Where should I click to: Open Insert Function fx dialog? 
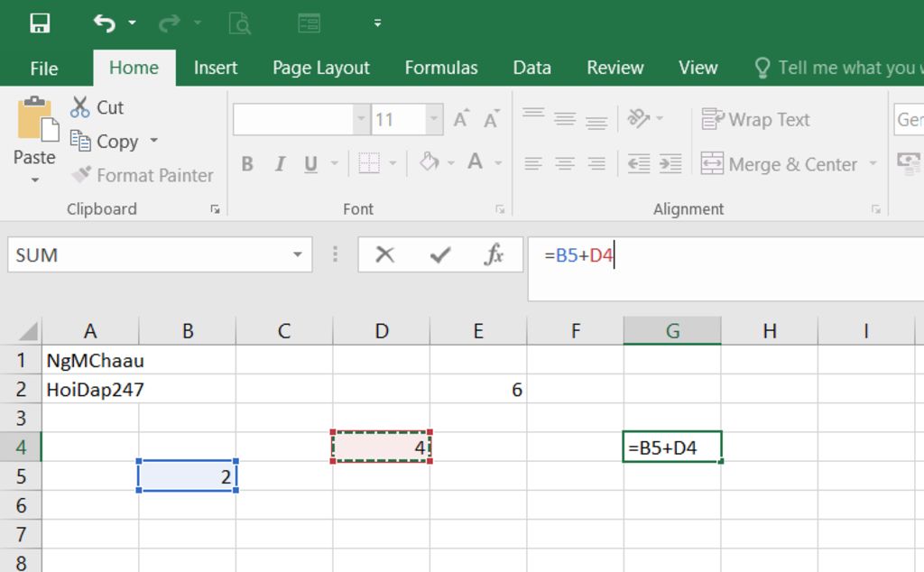tap(494, 255)
